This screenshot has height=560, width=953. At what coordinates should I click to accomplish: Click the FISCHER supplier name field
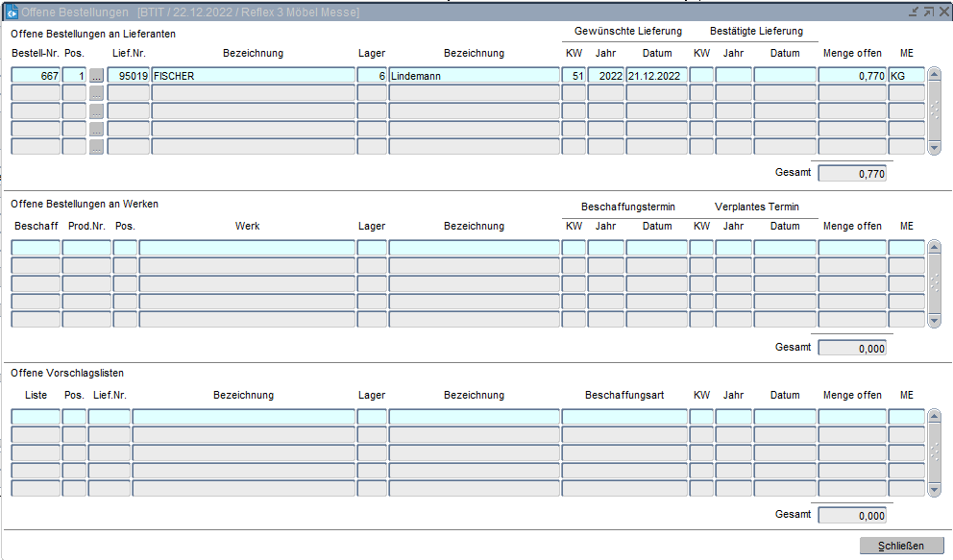[253, 76]
